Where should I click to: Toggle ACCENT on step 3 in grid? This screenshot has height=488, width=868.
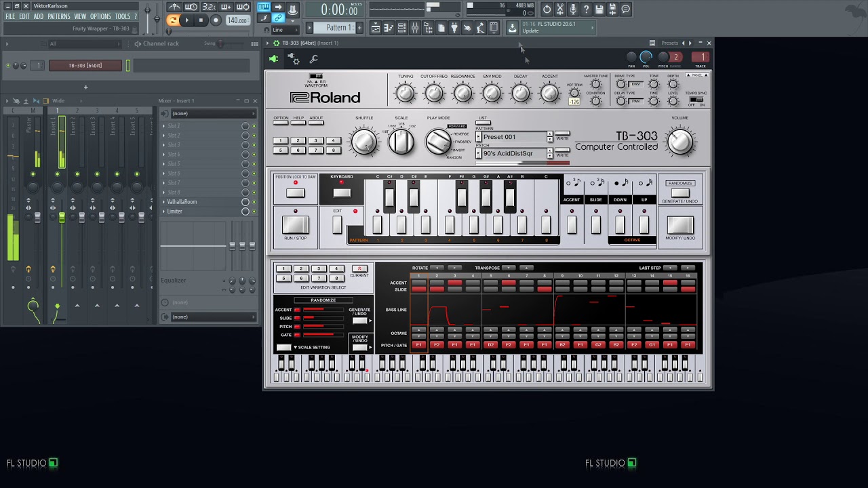(x=454, y=283)
